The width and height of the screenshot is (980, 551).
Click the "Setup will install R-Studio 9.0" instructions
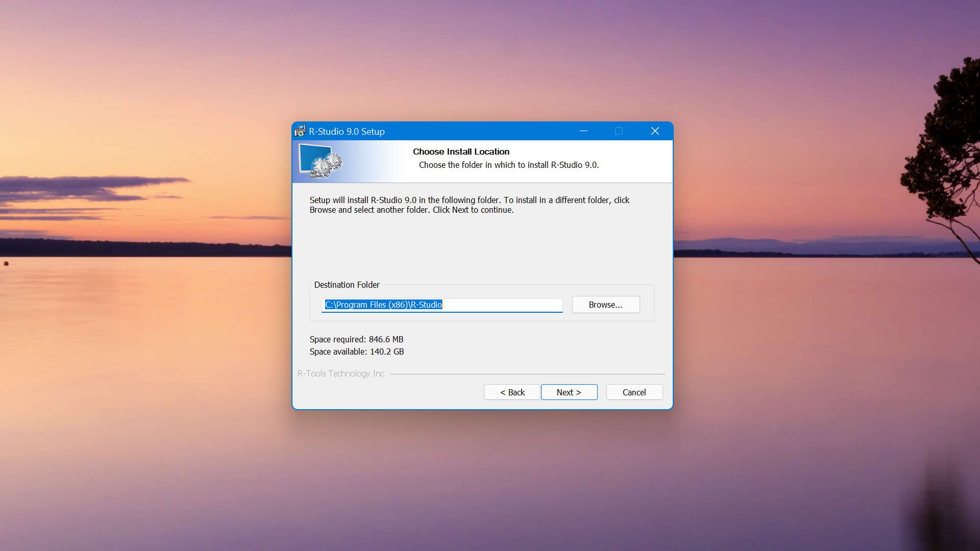[x=469, y=205]
